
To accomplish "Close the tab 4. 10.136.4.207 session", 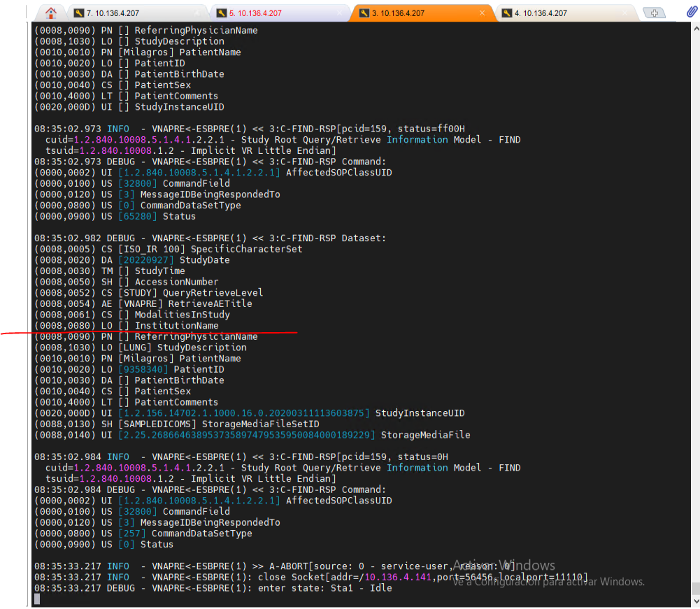I will coord(625,13).
